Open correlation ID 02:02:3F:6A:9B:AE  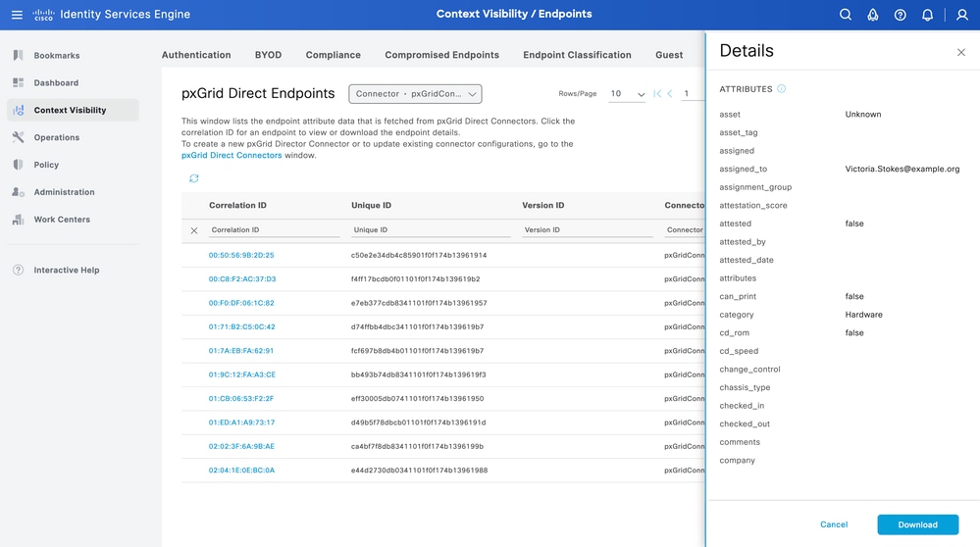pos(241,446)
